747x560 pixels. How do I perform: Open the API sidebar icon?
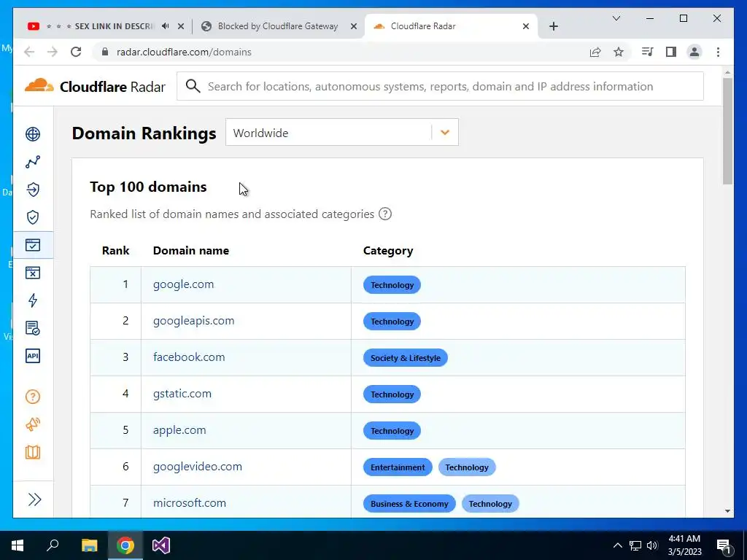33,356
